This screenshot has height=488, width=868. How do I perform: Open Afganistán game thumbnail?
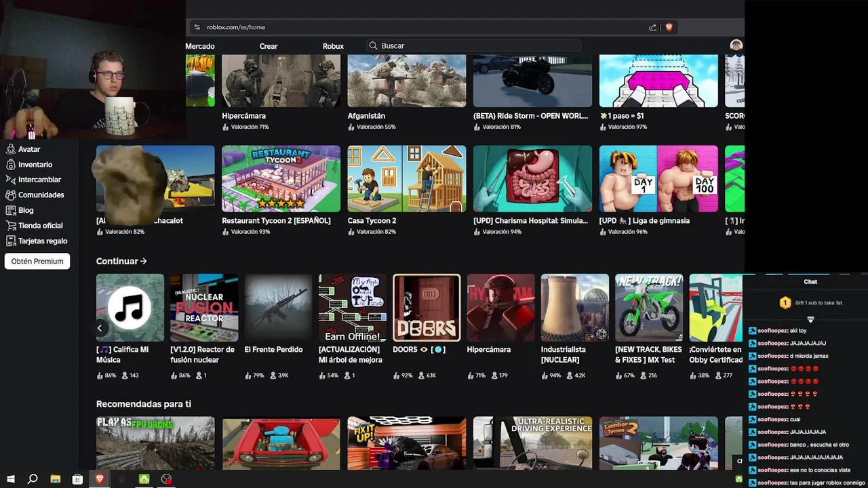tap(407, 81)
